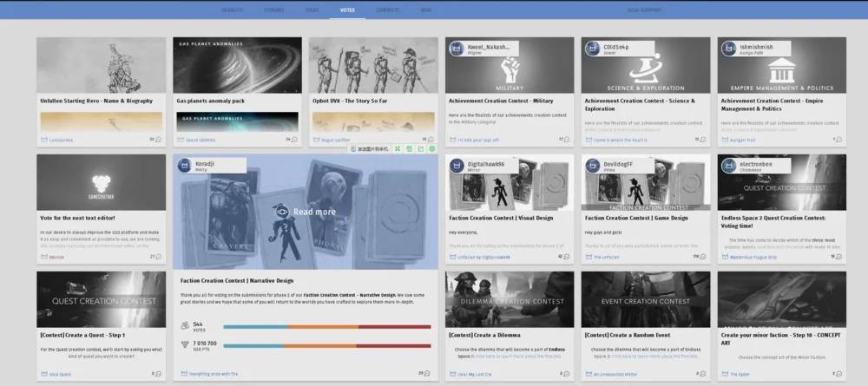The height and width of the screenshot is (386, 868).
Task: Open comments on minor faction Concept Art card
Action: point(839,375)
